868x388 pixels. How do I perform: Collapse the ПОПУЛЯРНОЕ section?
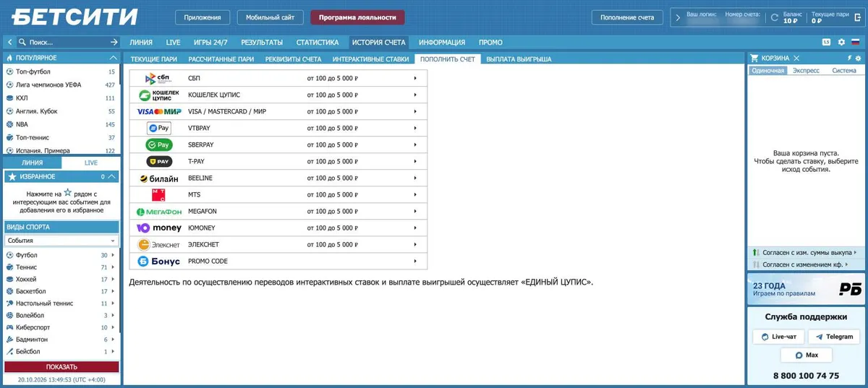point(113,58)
